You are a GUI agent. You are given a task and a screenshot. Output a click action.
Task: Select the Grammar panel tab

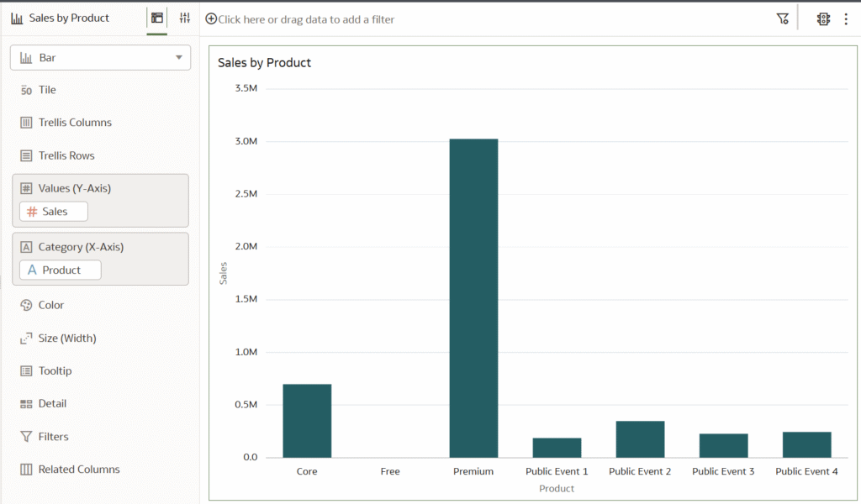click(x=156, y=17)
